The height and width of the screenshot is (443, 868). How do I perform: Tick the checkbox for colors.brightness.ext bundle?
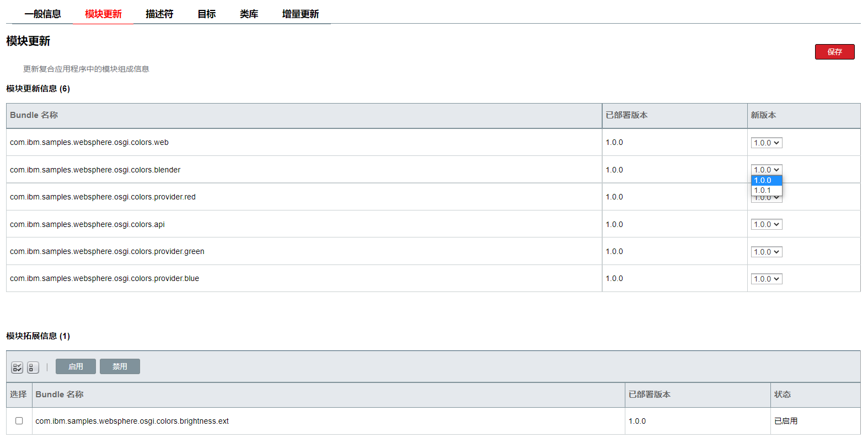pos(19,421)
